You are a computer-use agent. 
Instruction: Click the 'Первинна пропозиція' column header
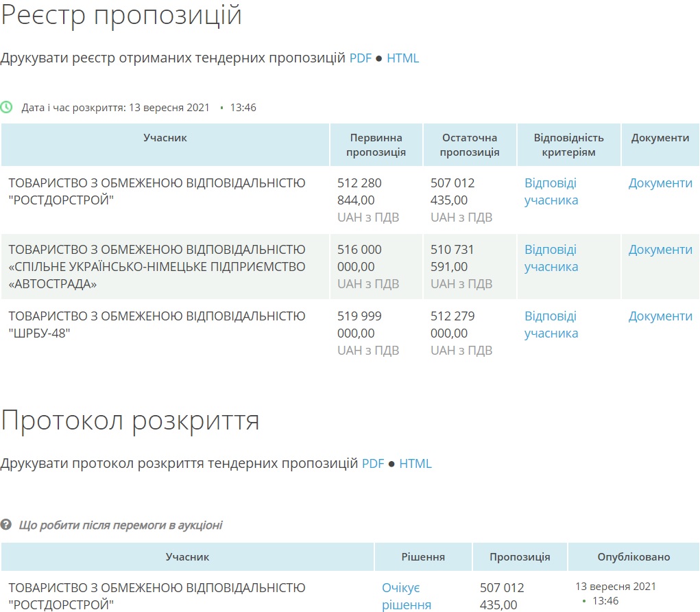point(376,145)
